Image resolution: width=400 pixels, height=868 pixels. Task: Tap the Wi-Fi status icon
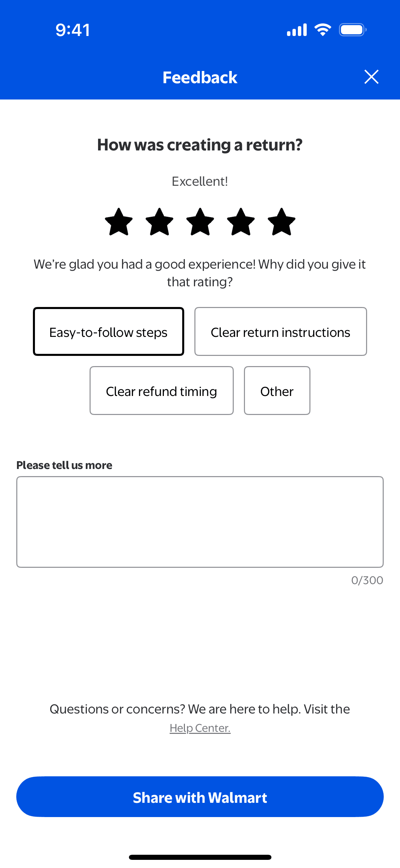tap(323, 30)
